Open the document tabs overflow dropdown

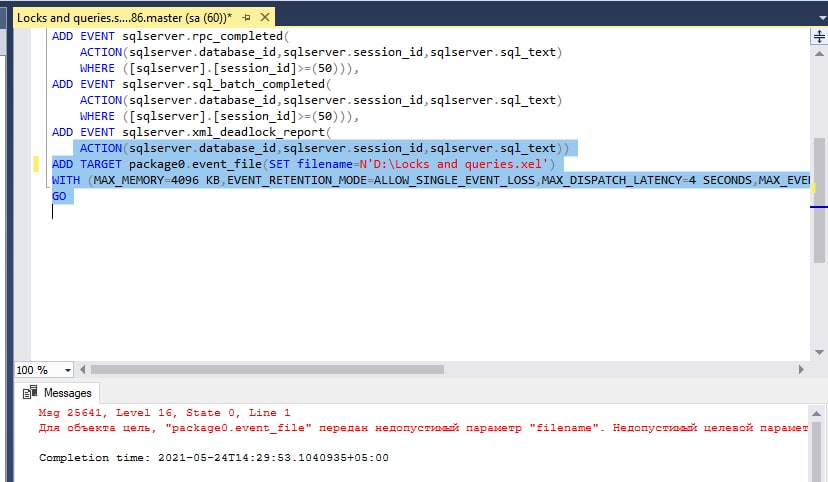(x=823, y=17)
